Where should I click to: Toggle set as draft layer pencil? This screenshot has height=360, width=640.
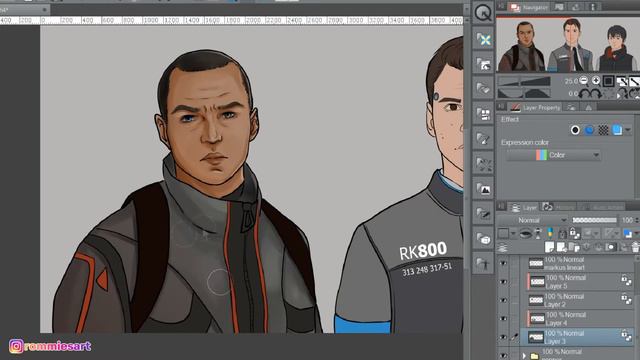pyautogui.click(x=550, y=233)
